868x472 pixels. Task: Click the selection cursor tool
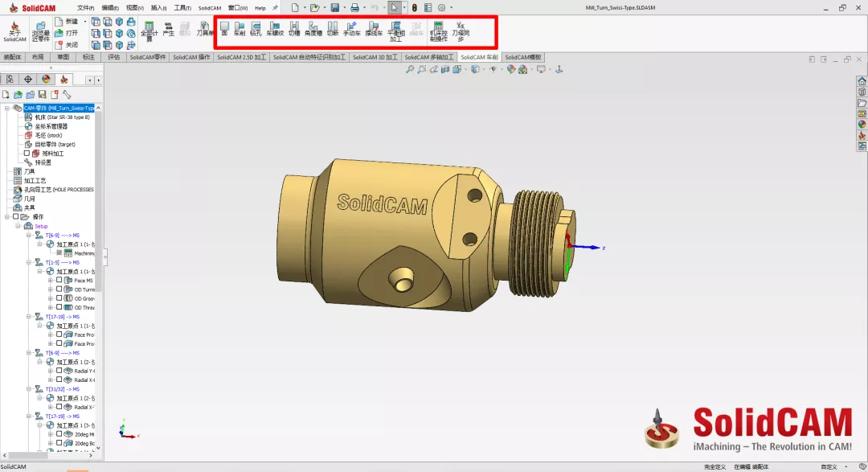pos(394,8)
